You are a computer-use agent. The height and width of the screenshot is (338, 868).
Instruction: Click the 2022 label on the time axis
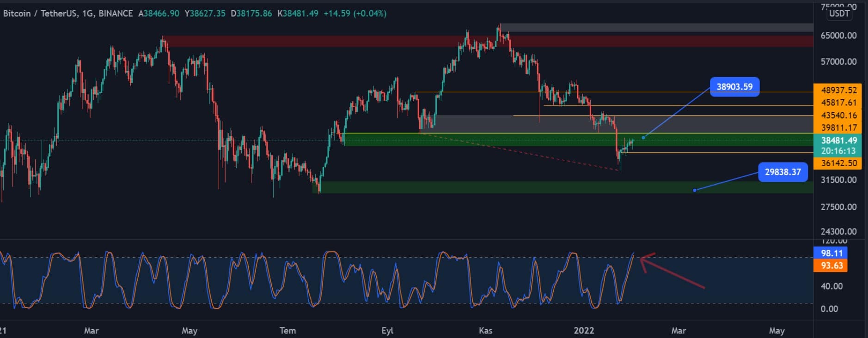[584, 331]
